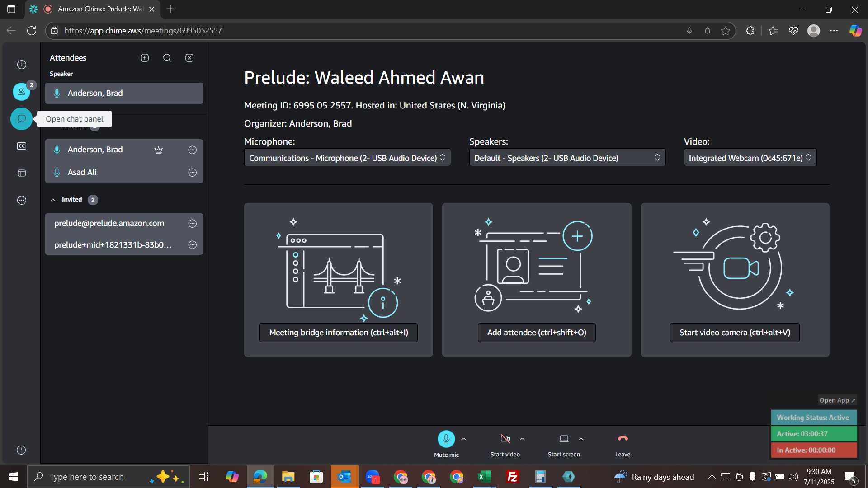Click the host crown icon
Image resolution: width=868 pixels, height=488 pixels.
pyautogui.click(x=159, y=150)
